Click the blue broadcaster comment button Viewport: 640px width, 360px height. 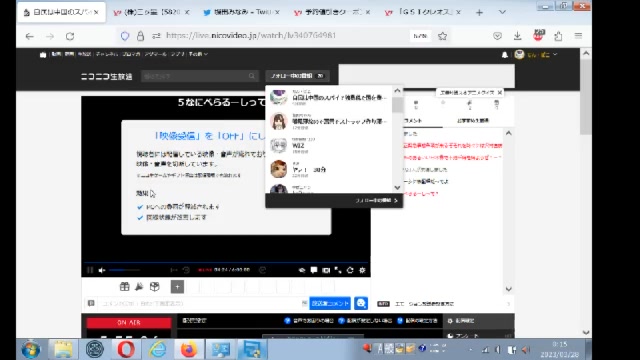330,303
